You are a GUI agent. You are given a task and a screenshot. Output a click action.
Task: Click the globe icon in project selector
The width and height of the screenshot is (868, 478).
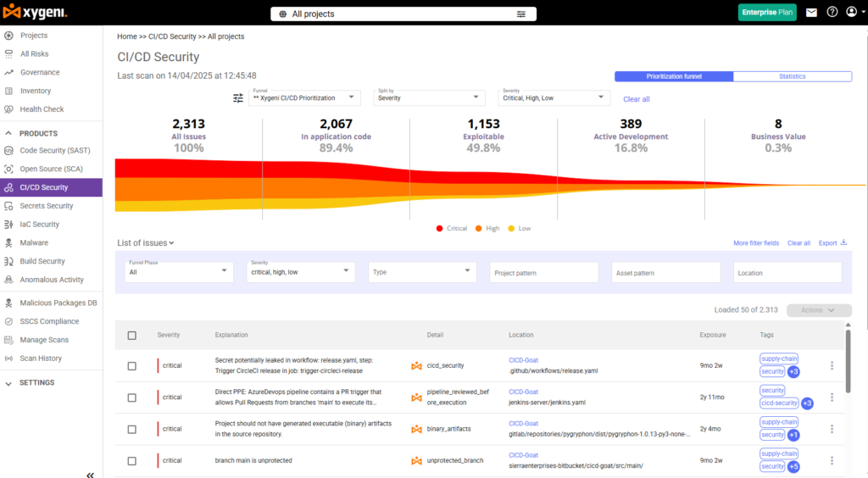[x=283, y=14]
